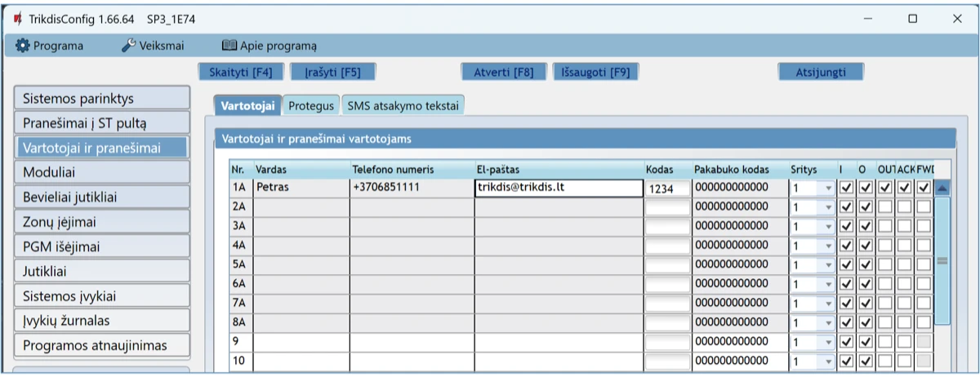Click the vertical scrollbar thumb of users table
980x377 pixels.
[942, 261]
